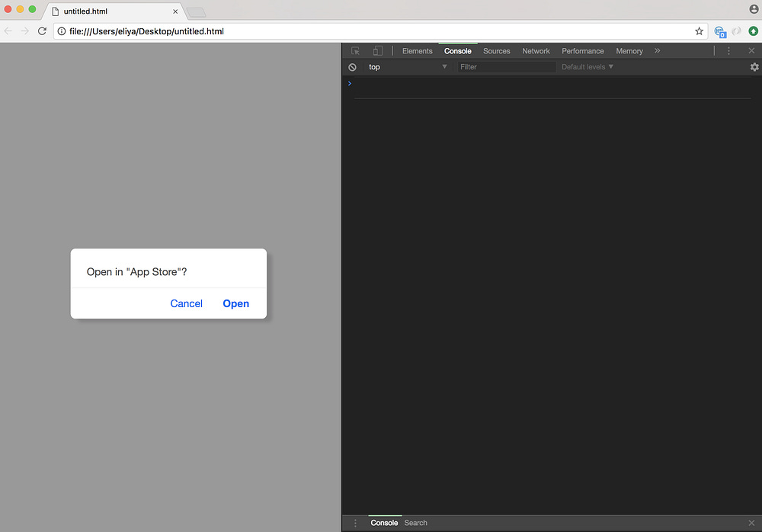Go back to previous page
Viewport: 762px width, 532px height.
point(8,31)
